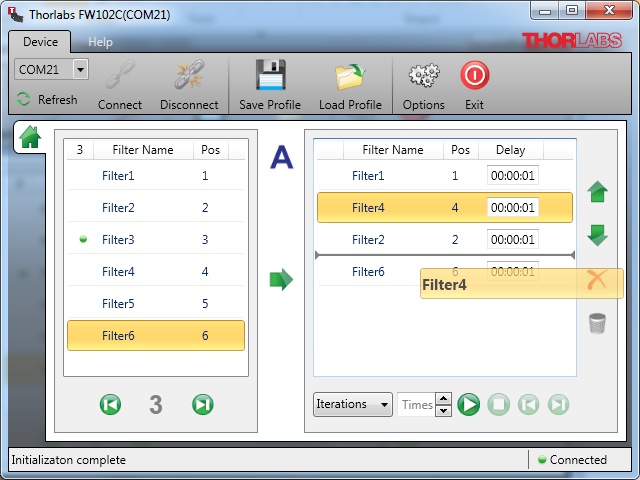This screenshot has height=480, width=640.
Task: Click the trash can clear icon
Action: tap(598, 323)
